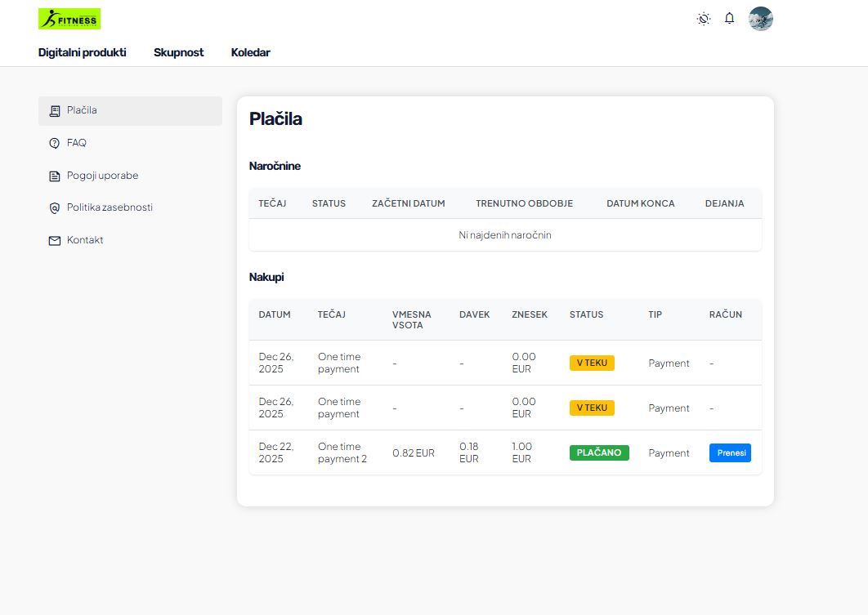Click the green PLAČANO status badge
The image size is (868, 615).
point(599,452)
